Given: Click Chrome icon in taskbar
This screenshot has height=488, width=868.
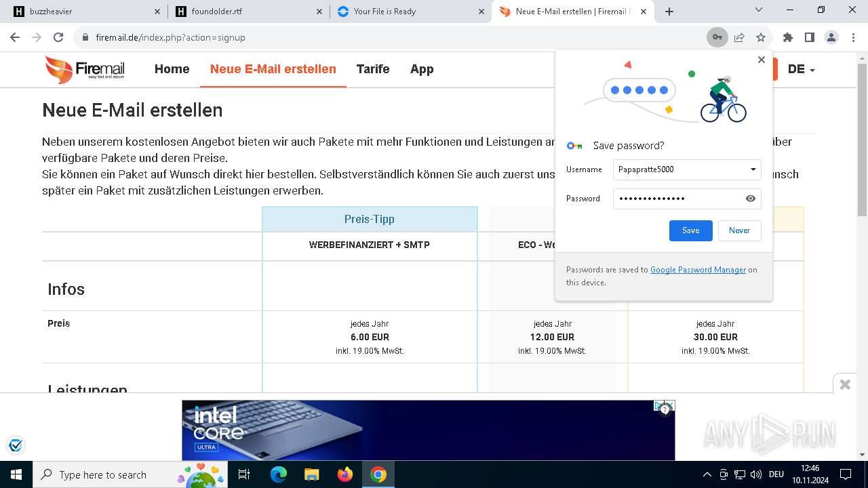Looking at the screenshot, I should click(378, 474).
